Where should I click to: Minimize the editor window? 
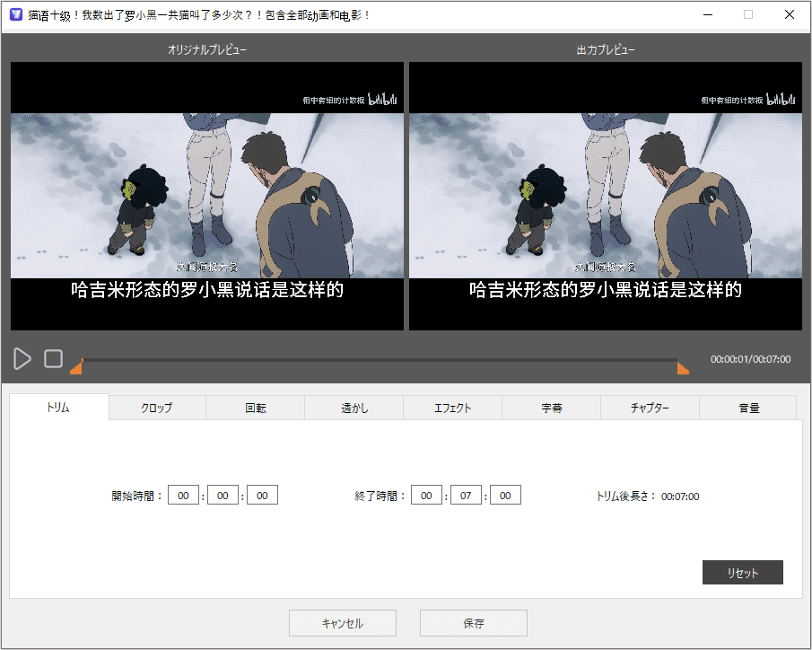click(708, 14)
